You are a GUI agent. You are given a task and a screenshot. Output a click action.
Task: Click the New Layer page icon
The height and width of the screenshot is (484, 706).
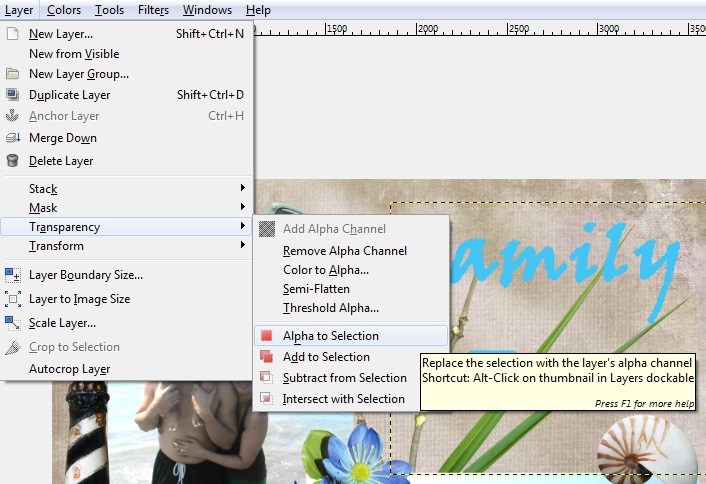[13, 33]
